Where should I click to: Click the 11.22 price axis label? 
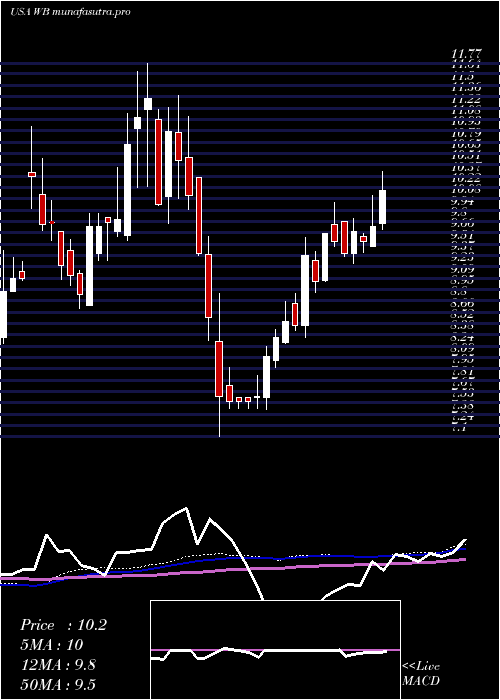466,100
